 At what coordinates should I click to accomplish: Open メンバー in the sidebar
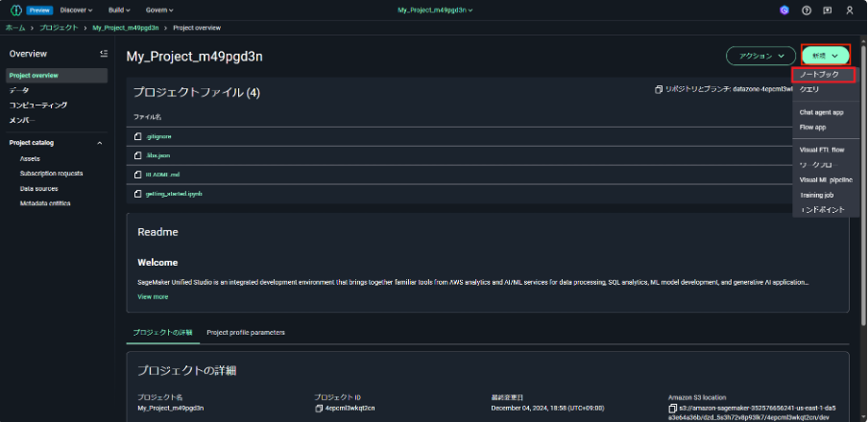coord(22,120)
